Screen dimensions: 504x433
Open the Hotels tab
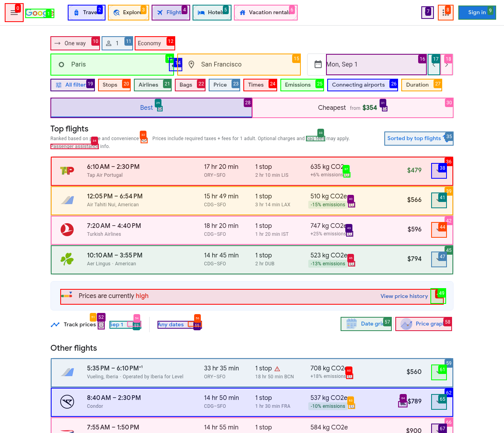pyautogui.click(x=212, y=13)
